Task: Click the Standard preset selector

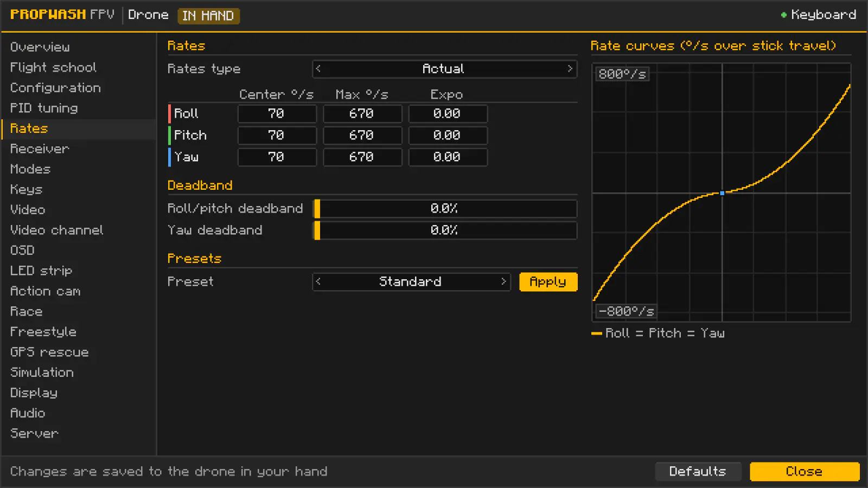Action: click(x=411, y=281)
